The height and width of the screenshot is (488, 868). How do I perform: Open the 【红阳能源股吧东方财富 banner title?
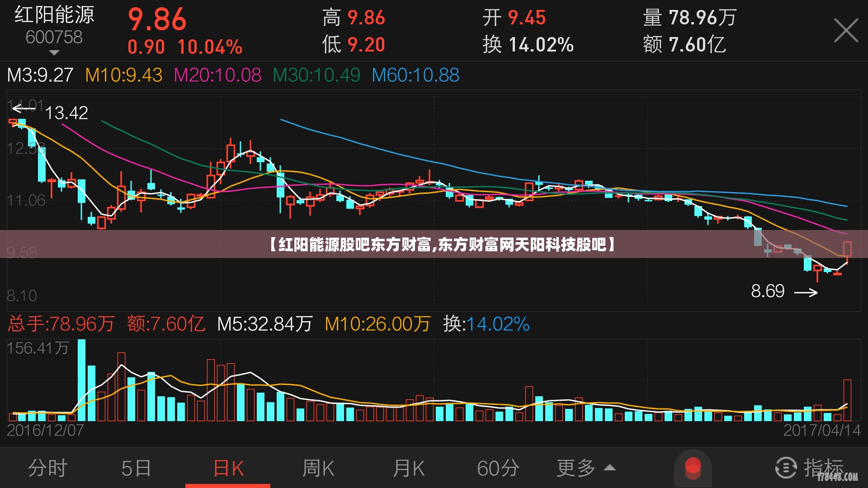[x=442, y=244]
